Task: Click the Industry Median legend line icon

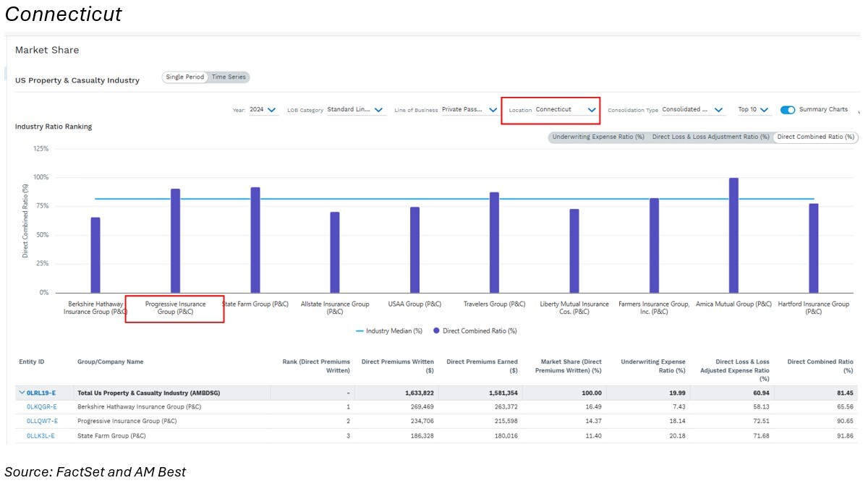Action: [x=359, y=331]
